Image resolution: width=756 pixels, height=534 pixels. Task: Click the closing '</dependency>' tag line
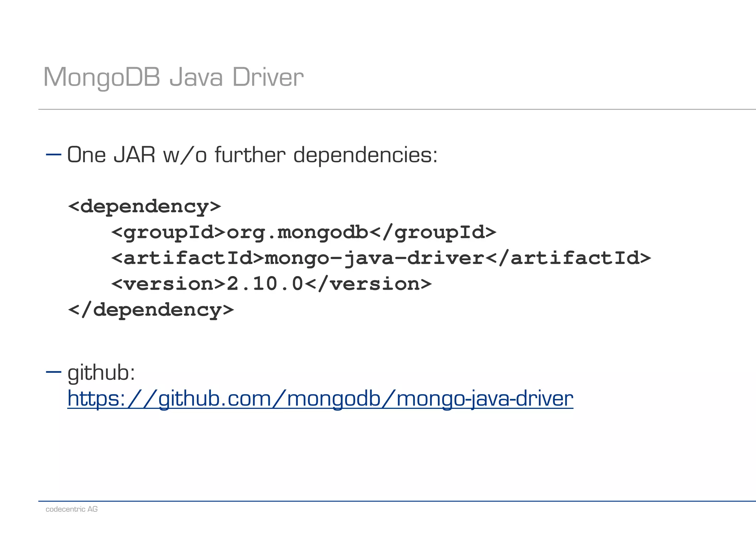[x=151, y=310]
